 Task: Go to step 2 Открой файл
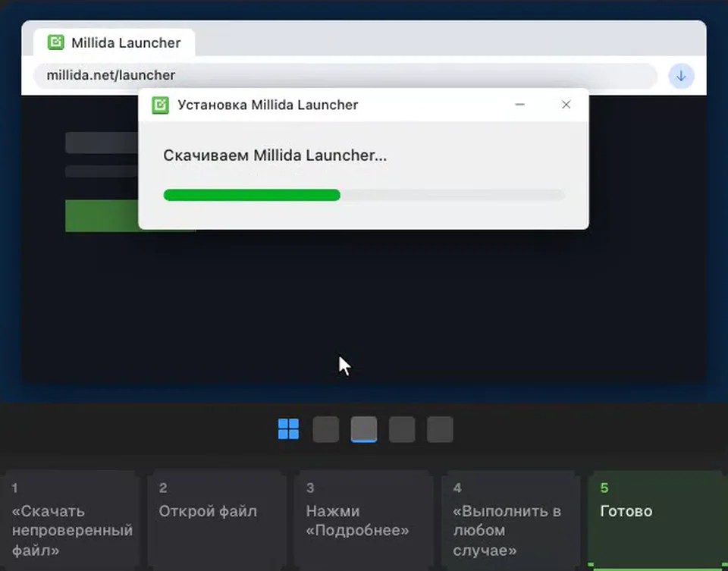click(217, 521)
